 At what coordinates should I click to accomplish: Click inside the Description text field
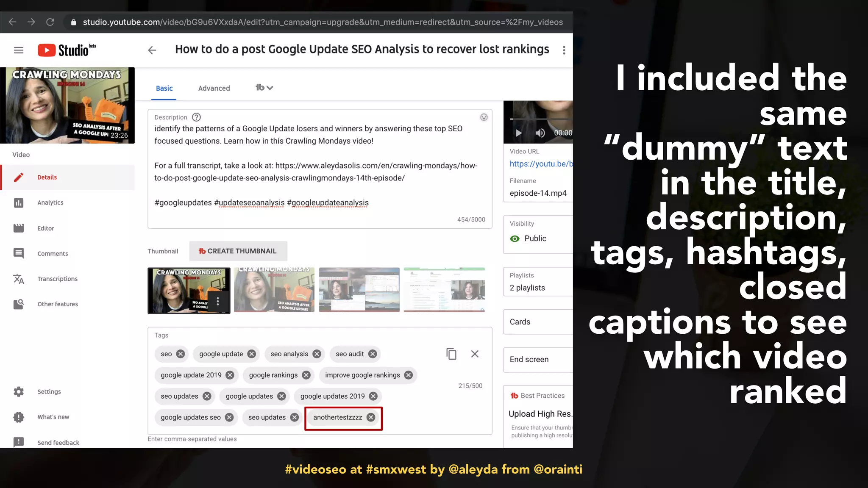(320, 169)
